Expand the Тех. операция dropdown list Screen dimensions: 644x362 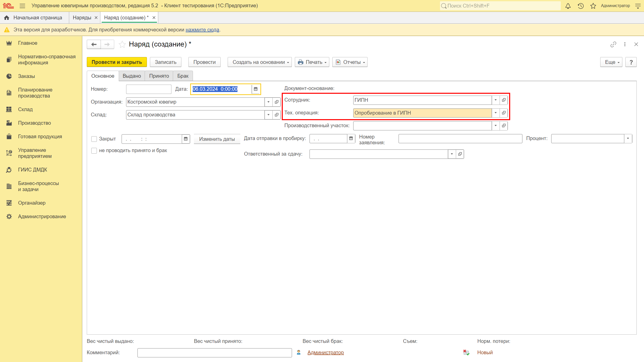coord(496,113)
